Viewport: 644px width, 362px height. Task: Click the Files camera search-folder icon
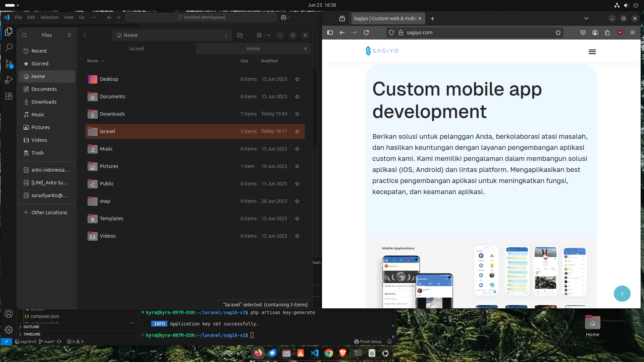(240, 35)
